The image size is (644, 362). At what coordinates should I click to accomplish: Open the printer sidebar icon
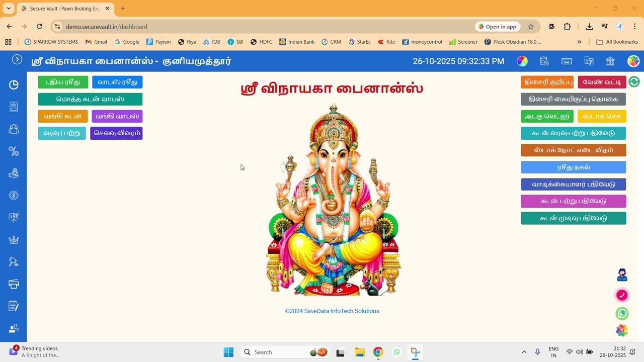(x=14, y=284)
